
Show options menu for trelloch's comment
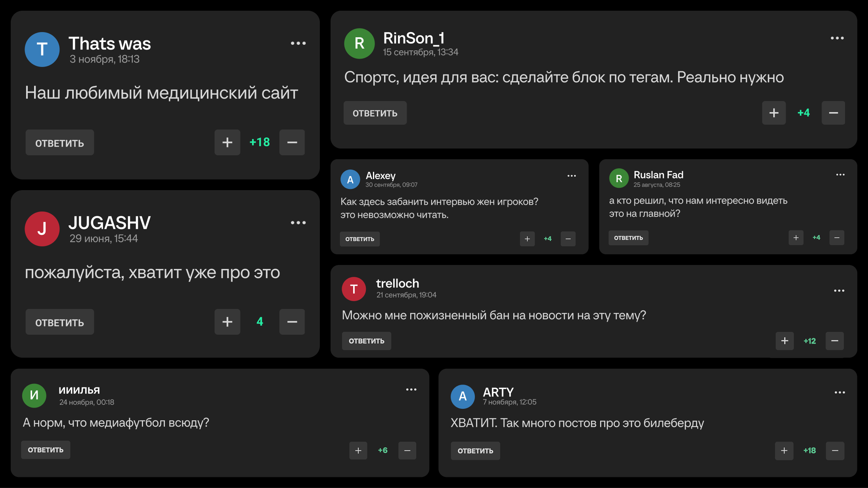(x=839, y=291)
